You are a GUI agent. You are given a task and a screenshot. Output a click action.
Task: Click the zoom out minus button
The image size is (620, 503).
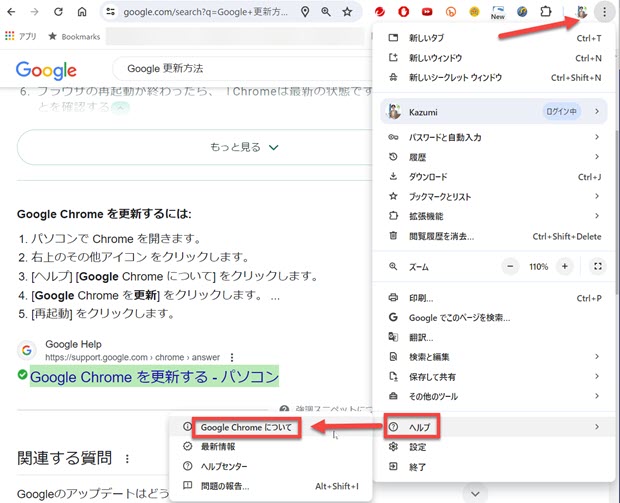coord(510,267)
